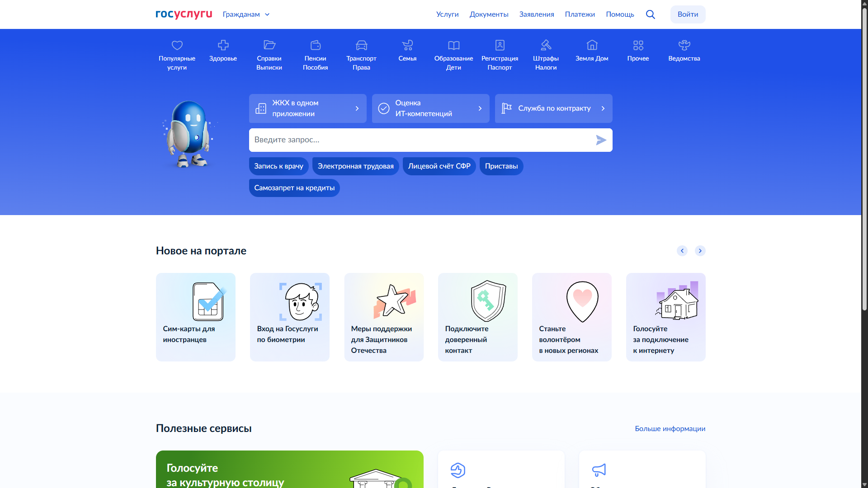
Task: Click the Земля Дом house icon
Action: coord(592,46)
